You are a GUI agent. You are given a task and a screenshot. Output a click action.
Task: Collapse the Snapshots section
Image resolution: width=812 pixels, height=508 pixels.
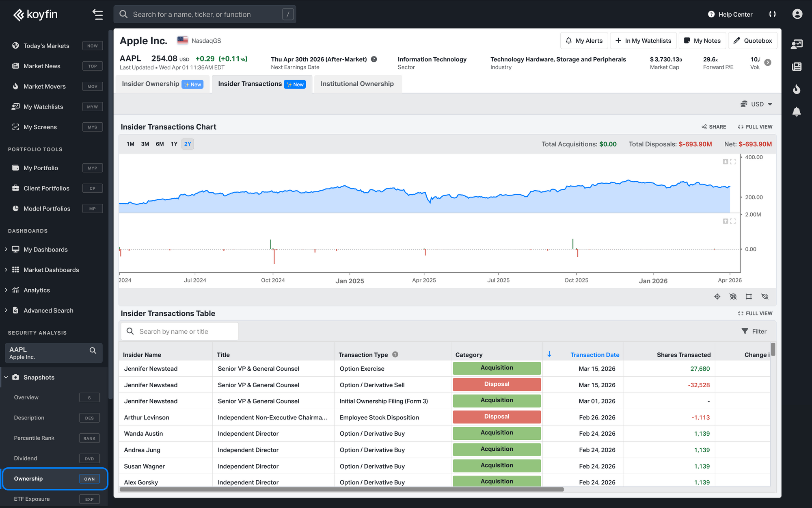6,378
